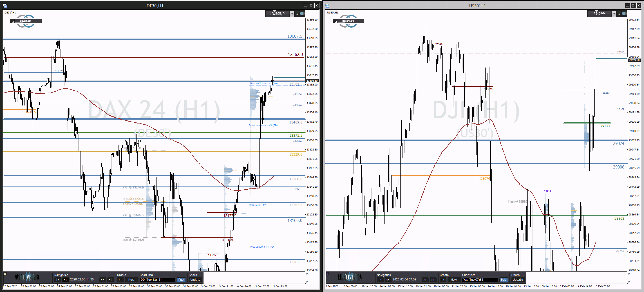Minimize the US30,H1 chart window
The image size is (644, 292).
[x=628, y=5]
